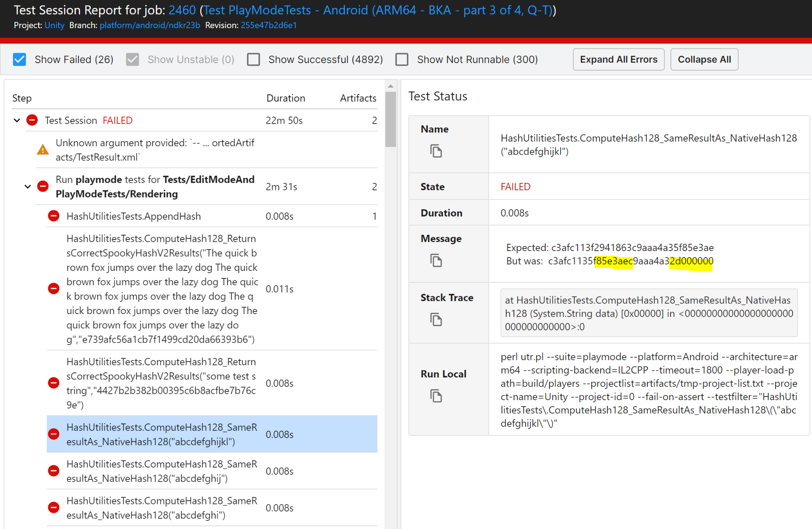Select HashUtilitiesTests.AppendHash test row
Viewport: 812px width, 529px height.
coord(134,216)
